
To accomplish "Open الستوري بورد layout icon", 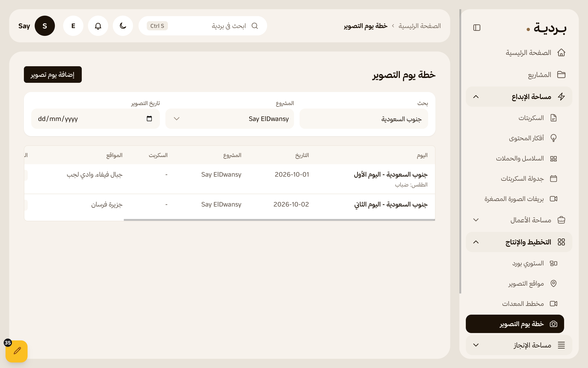I will (x=554, y=263).
